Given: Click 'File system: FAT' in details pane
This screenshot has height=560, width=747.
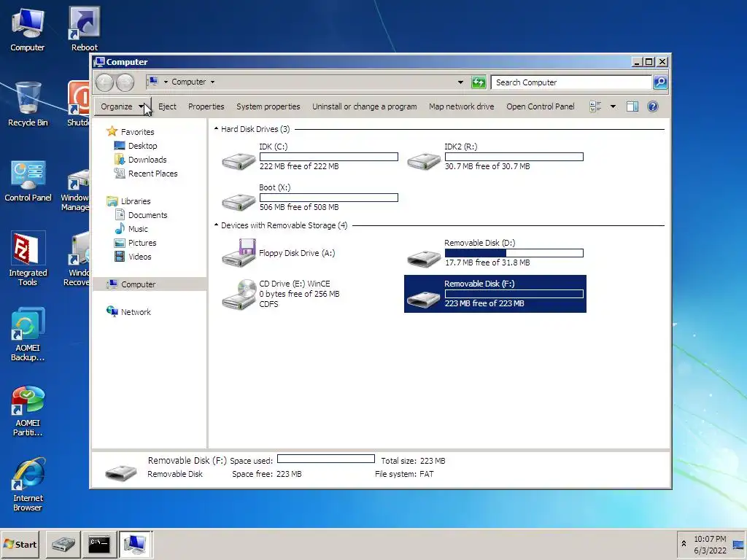Looking at the screenshot, I should pos(404,474).
